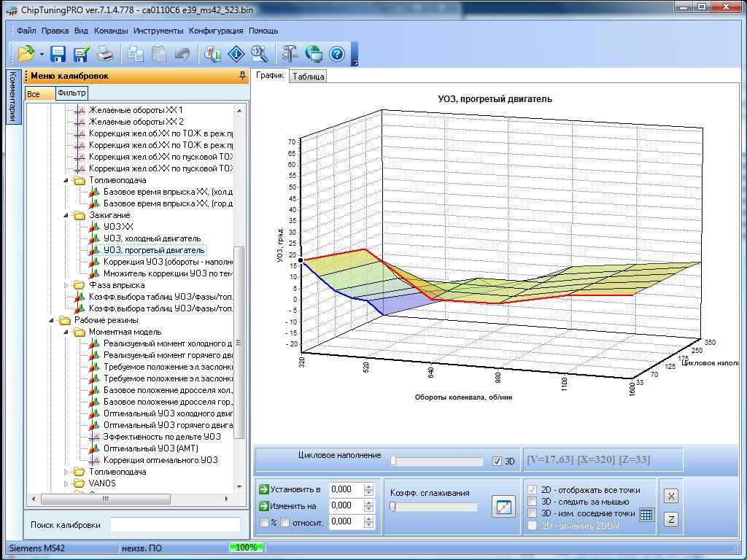
Task: Open the dropdown arrow next to the Open icon
Action: (42, 54)
